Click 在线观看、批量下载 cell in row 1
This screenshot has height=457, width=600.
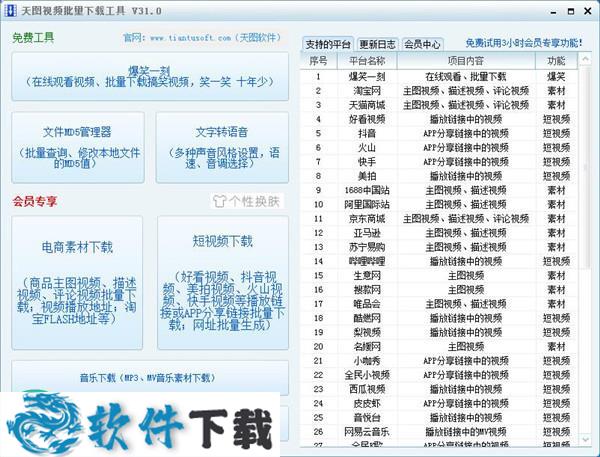[x=466, y=77]
